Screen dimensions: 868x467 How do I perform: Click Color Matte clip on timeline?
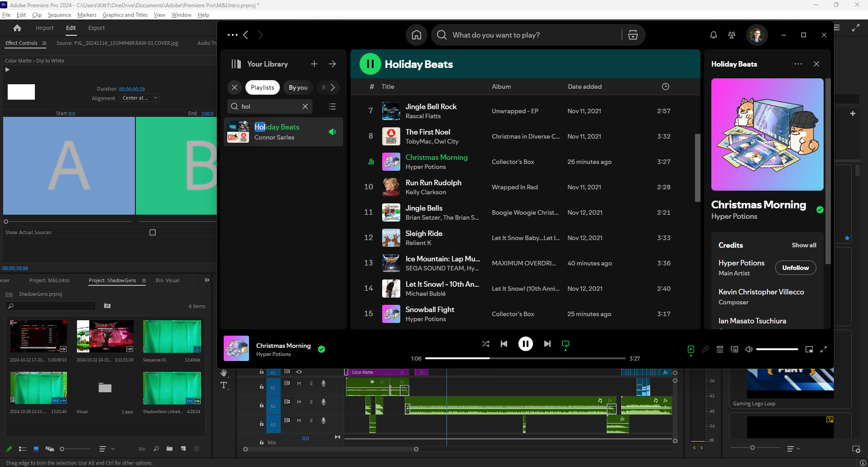pyautogui.click(x=377, y=372)
